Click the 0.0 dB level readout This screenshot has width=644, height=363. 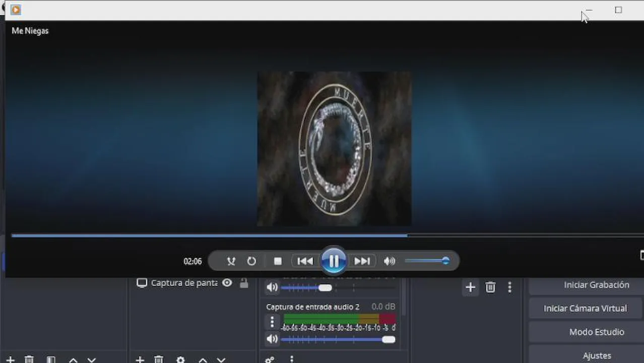[x=383, y=307]
